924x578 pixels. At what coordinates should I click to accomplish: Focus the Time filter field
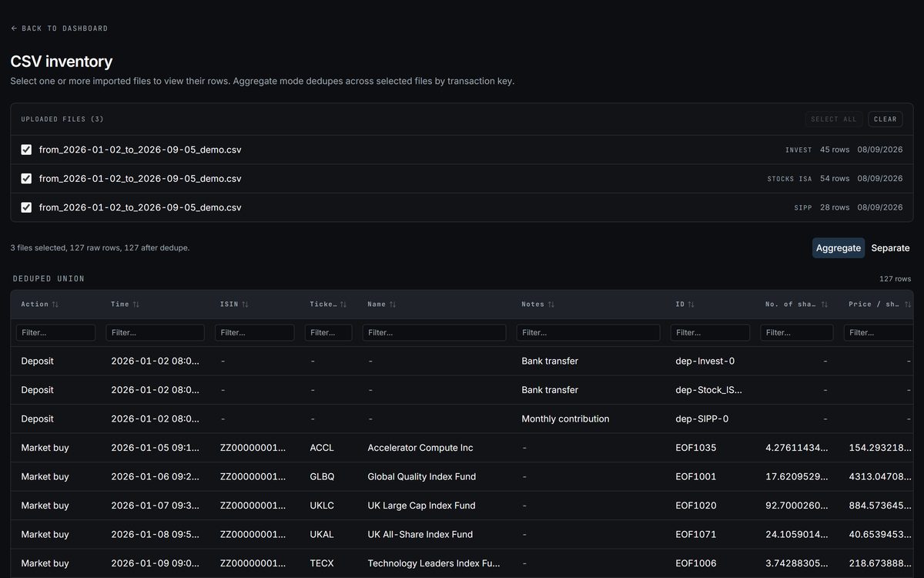pos(155,333)
